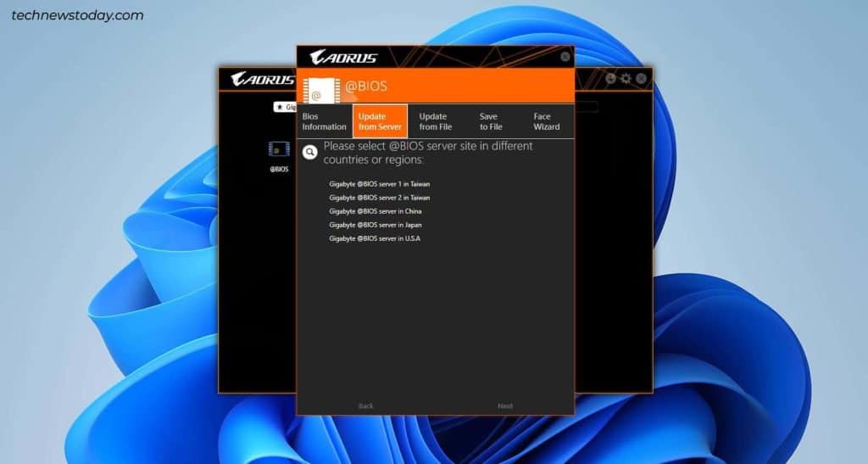
Task: Select the Update from Server tab
Action: point(380,121)
